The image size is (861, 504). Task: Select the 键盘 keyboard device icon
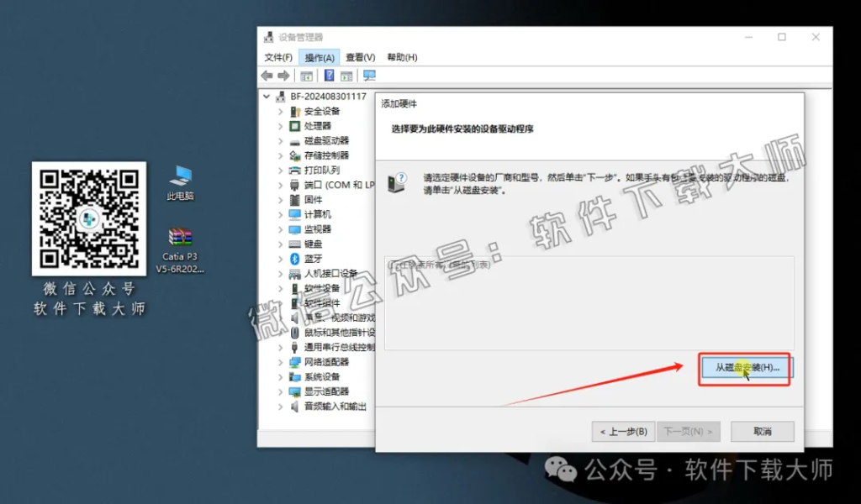(x=294, y=244)
